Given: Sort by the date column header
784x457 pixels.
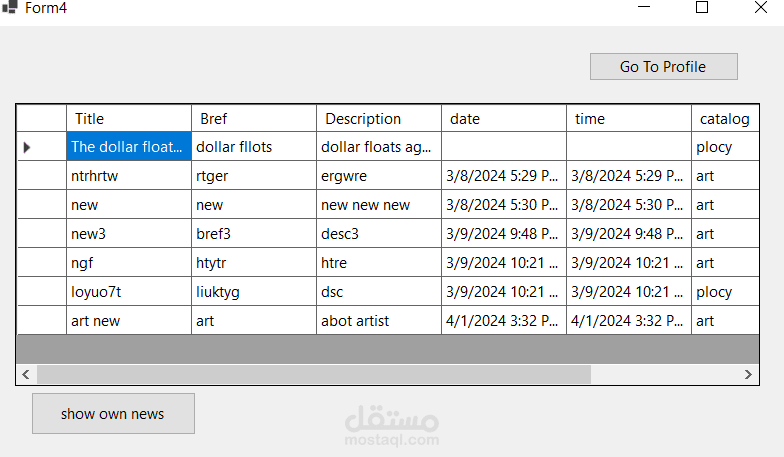Looking at the screenshot, I should 503,119.
